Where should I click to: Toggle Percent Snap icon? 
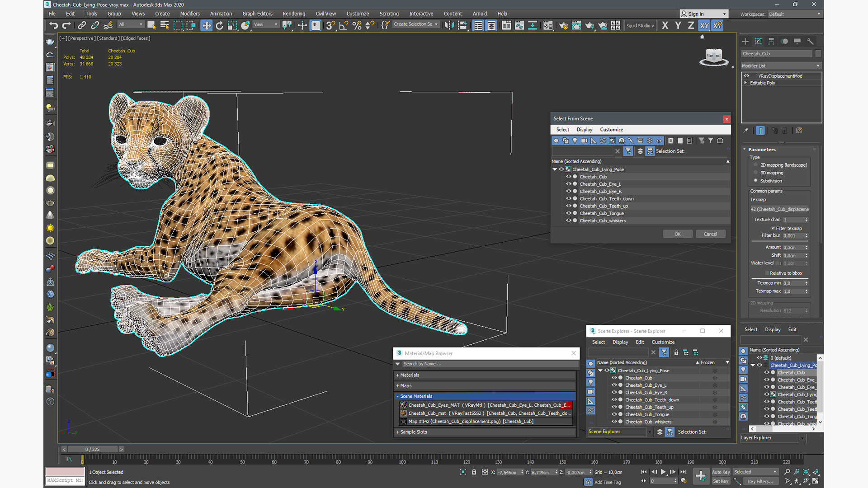[x=357, y=25]
